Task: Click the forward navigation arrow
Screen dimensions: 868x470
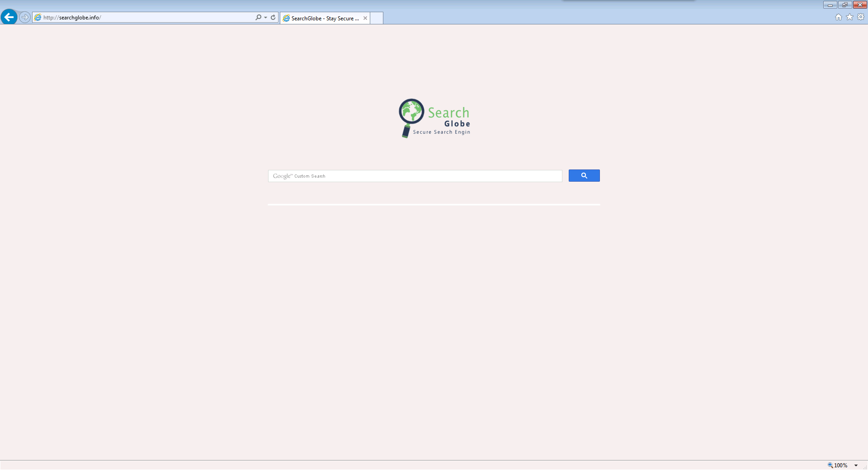Action: [25, 17]
